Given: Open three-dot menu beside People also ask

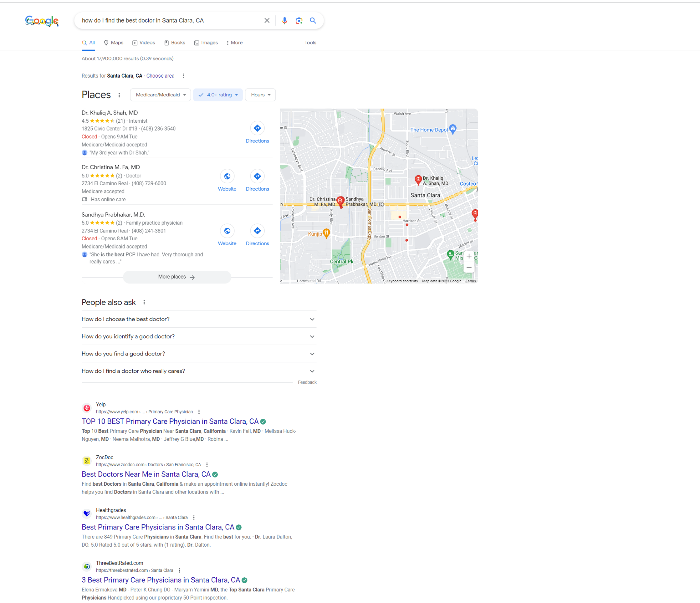Looking at the screenshot, I should 144,302.
